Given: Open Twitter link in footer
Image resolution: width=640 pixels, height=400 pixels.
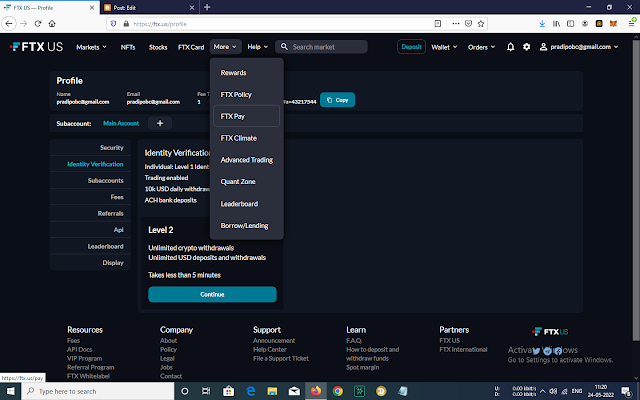Looking at the screenshot, I should 536,351.
